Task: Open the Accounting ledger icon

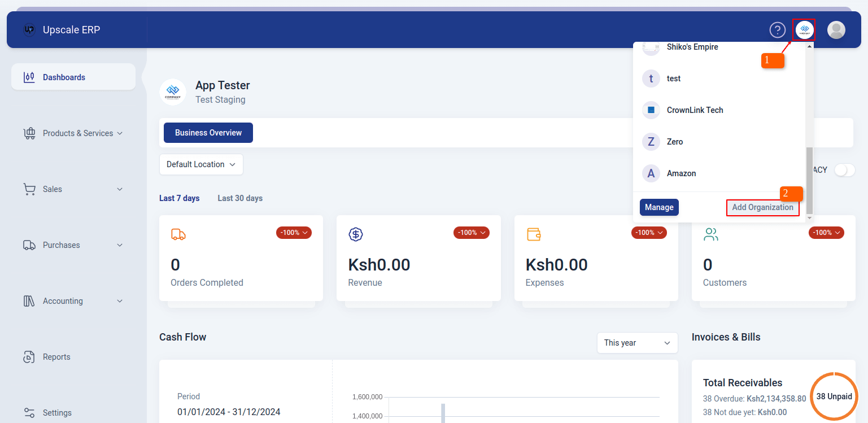Action: coord(29,300)
